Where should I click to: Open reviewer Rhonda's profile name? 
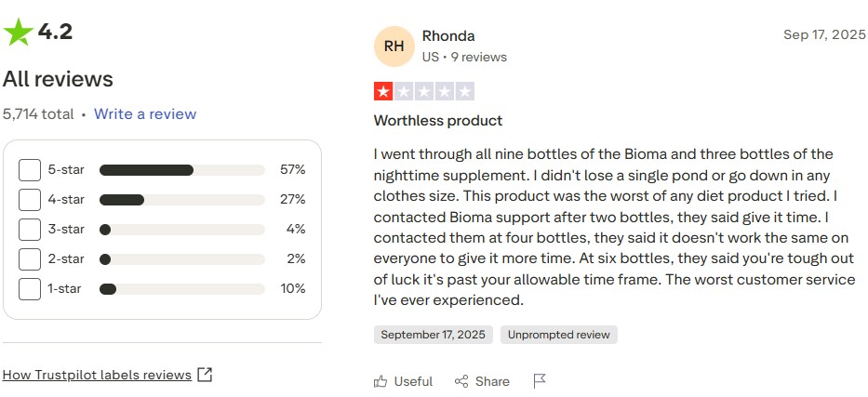448,36
